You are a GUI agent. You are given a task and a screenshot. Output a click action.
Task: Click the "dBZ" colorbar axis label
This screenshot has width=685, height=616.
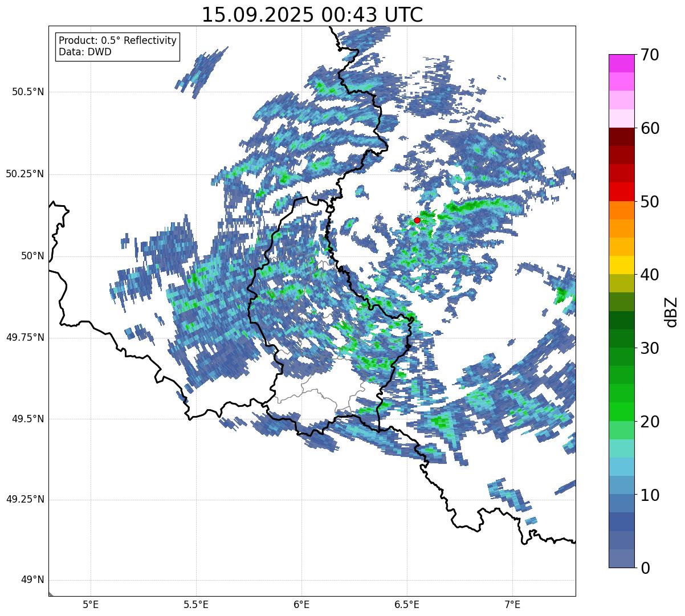click(671, 311)
